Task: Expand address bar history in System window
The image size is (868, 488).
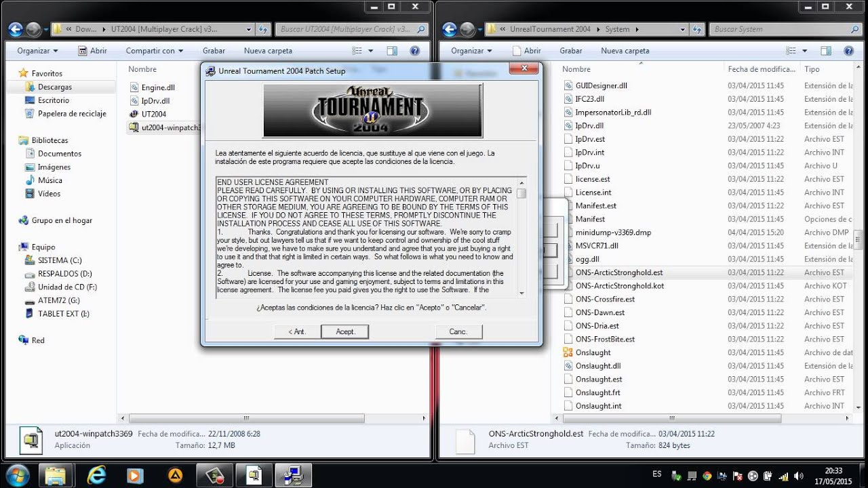Action: click(x=683, y=29)
